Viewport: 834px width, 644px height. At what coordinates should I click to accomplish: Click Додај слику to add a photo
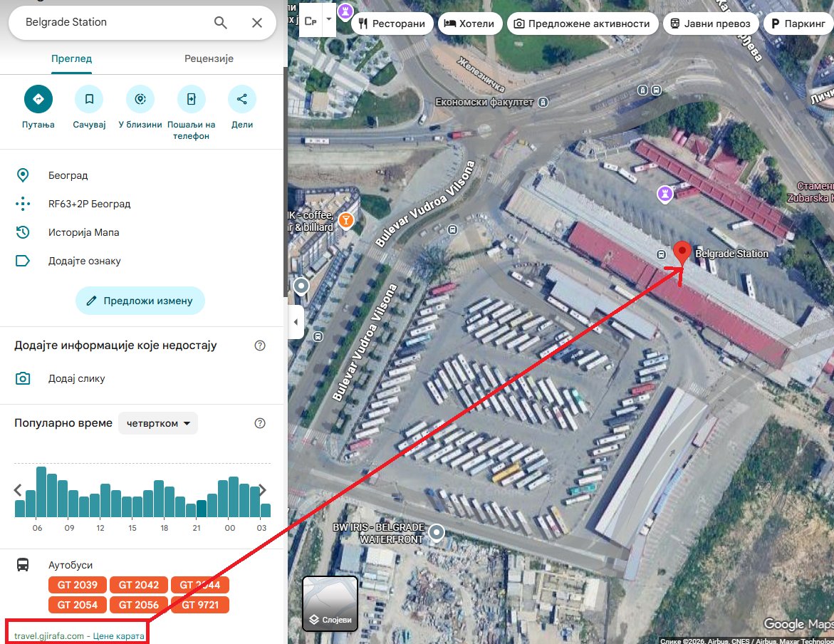coord(142,378)
